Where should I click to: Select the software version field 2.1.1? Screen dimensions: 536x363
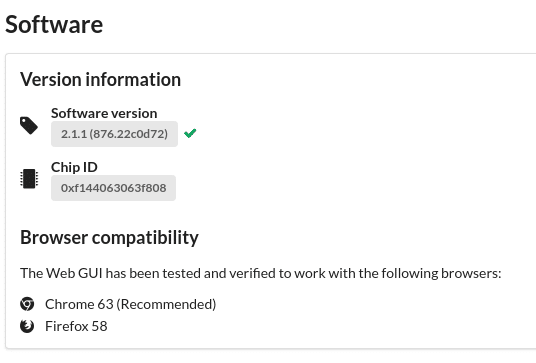point(114,134)
